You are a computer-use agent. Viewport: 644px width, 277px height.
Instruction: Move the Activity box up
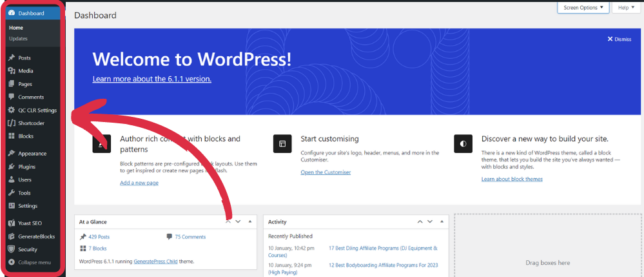coord(420,221)
